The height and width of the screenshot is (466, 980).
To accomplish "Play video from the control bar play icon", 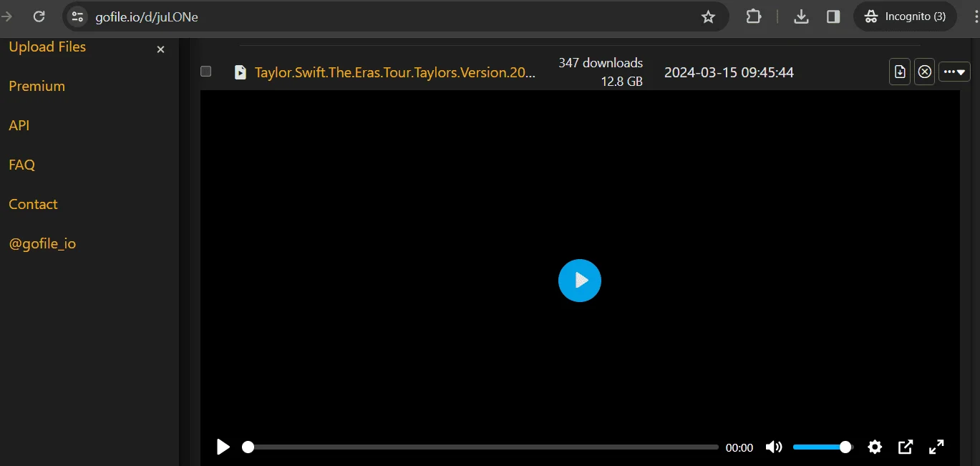I will [x=223, y=447].
